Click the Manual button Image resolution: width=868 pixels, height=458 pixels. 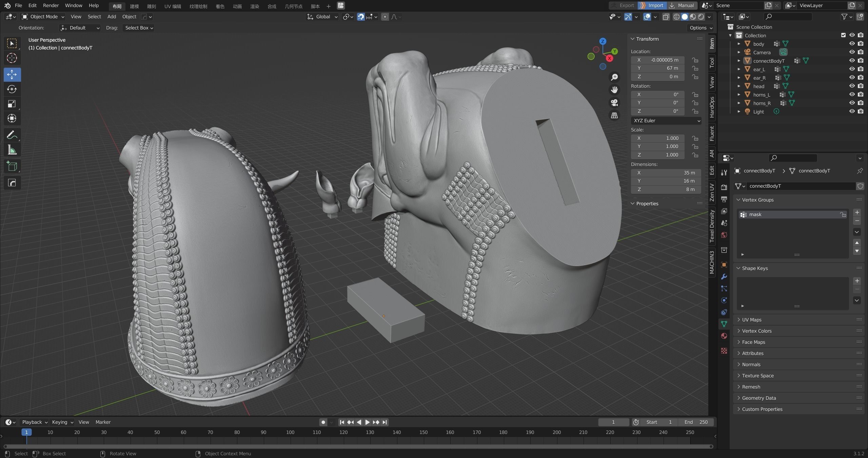click(682, 5)
